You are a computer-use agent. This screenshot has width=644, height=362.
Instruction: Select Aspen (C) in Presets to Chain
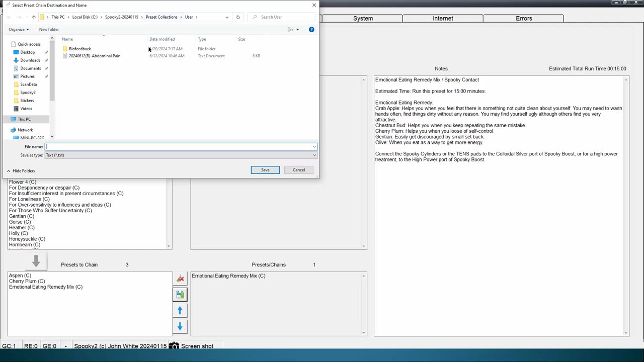(20, 276)
